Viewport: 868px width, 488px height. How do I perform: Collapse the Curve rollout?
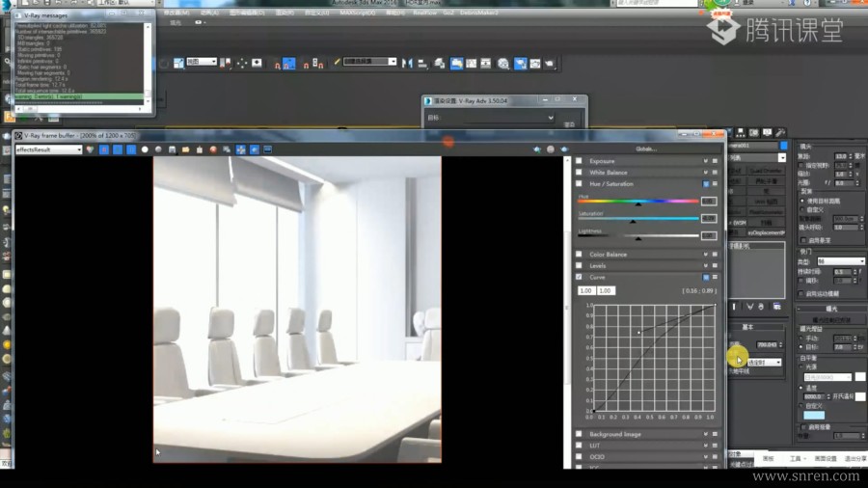(706, 277)
